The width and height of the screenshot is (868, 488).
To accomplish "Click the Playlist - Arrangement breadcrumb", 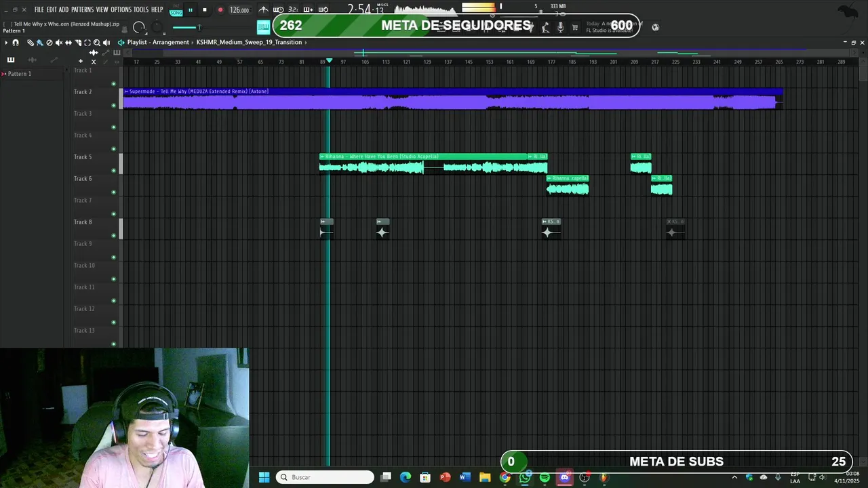I will pyautogui.click(x=158, y=43).
